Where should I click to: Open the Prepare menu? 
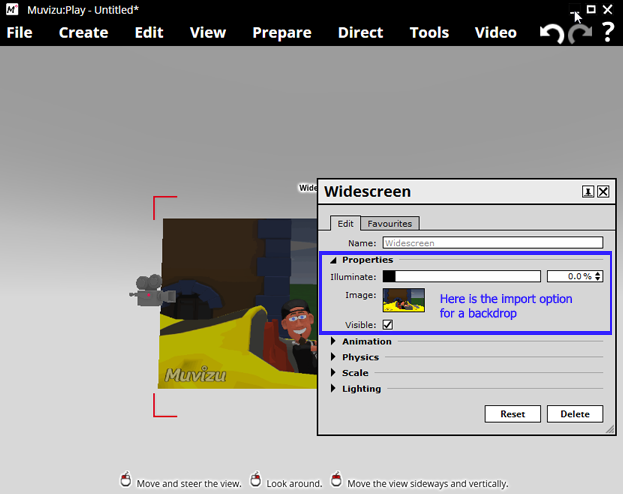click(282, 33)
